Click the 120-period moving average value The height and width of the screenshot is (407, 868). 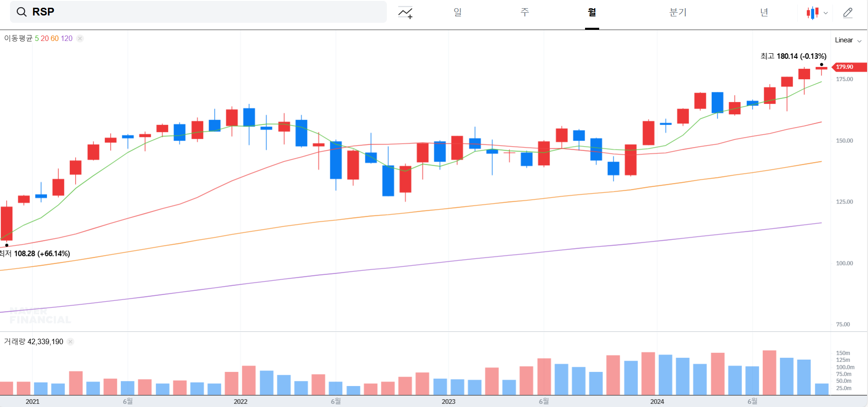pos(67,38)
